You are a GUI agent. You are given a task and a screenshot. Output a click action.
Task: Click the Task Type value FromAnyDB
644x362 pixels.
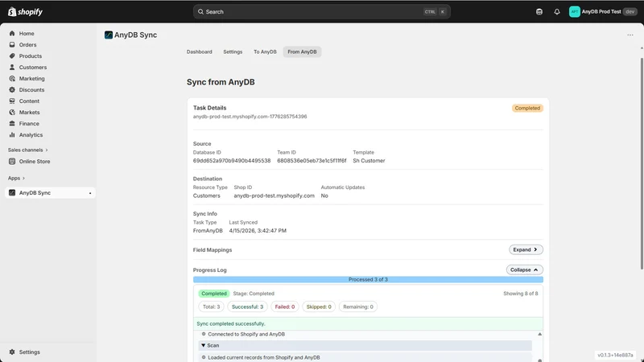coord(208,231)
